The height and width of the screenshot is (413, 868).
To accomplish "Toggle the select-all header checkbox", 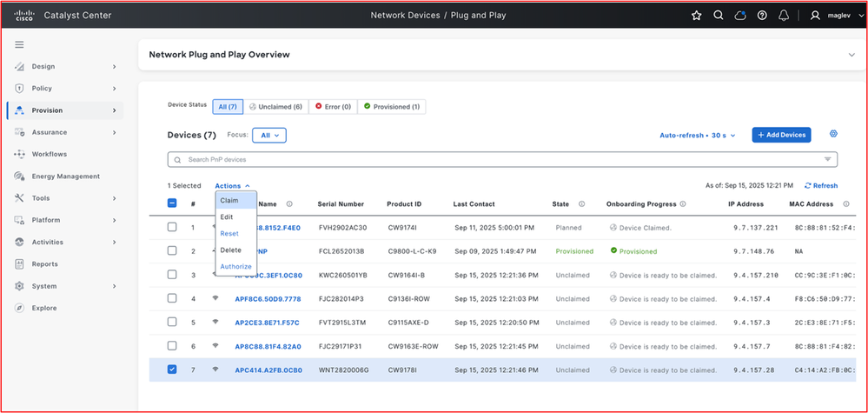I will pos(172,203).
